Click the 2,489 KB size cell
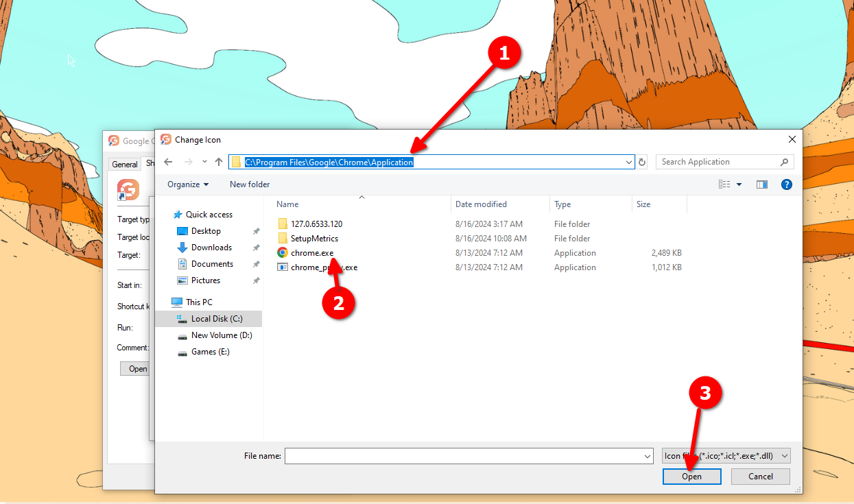The height and width of the screenshot is (504, 854). (x=667, y=253)
